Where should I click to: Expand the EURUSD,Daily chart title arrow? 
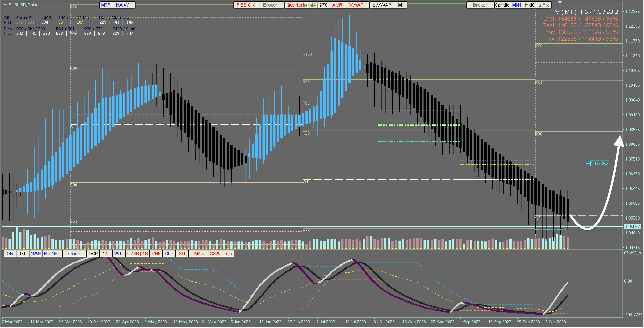pos(5,5)
